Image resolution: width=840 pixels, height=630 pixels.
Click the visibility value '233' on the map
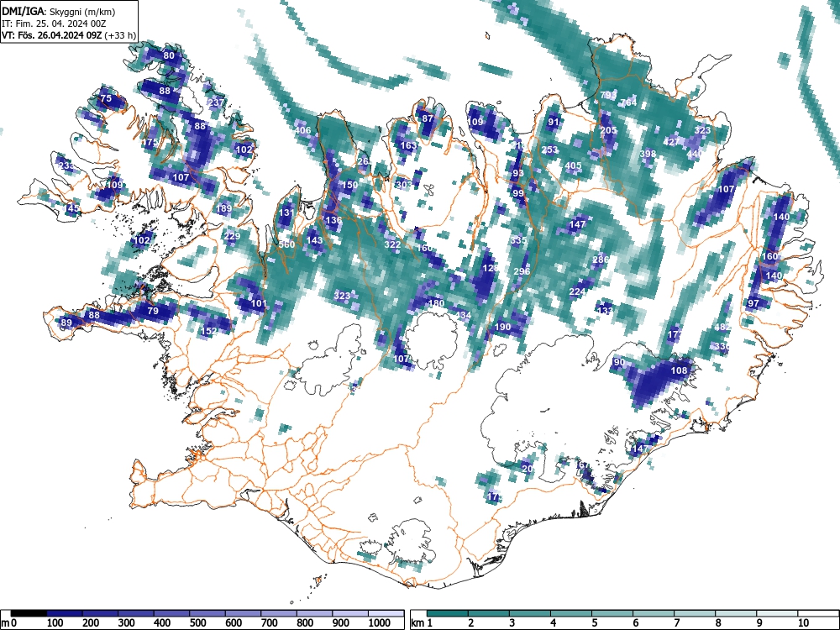66,165
